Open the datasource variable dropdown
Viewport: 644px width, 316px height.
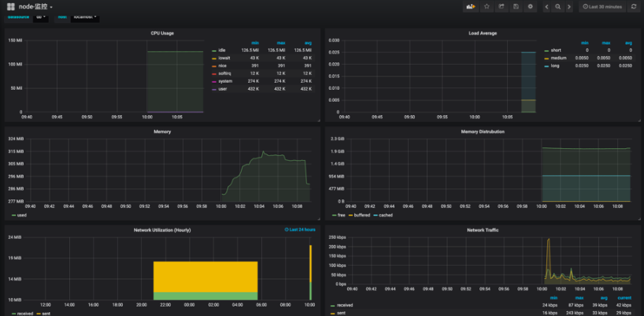pyautogui.click(x=40, y=17)
